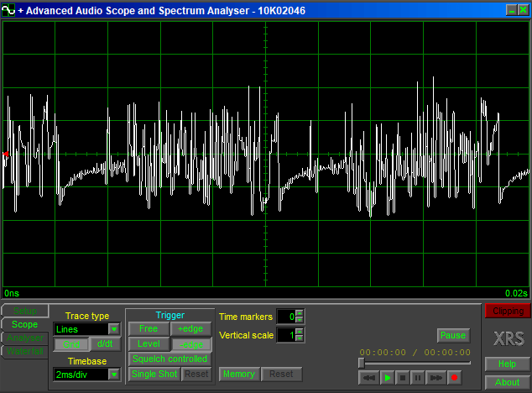The image size is (532, 393).
Task: Decrease Time markers with down arrow
Action: (x=300, y=320)
